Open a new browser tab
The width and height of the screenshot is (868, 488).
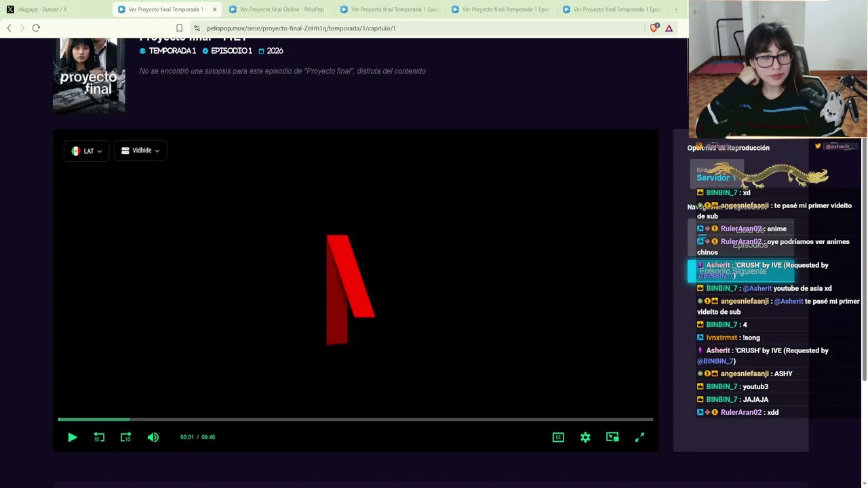coord(676,9)
